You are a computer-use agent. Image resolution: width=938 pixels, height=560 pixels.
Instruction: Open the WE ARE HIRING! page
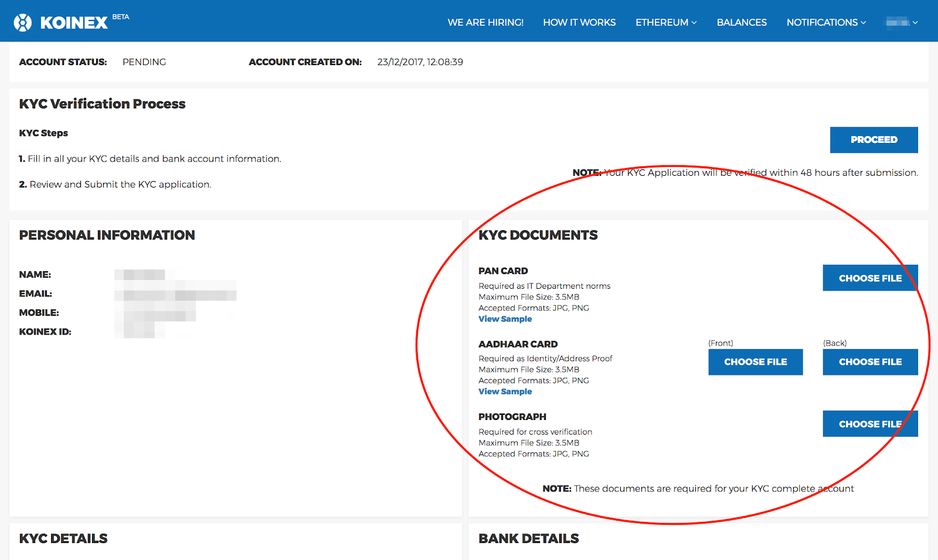[x=485, y=22]
